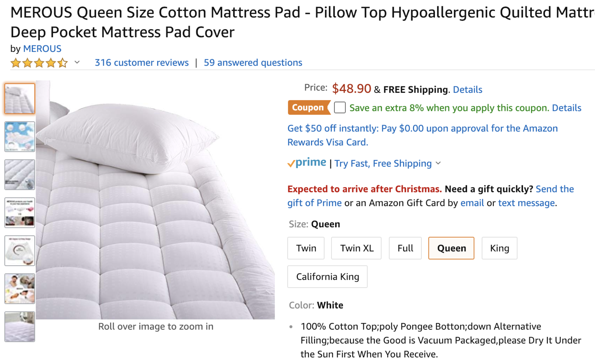Image resolution: width=595 pixels, height=364 pixels.
Task: Open FREE Shipping Details link
Action: point(467,90)
